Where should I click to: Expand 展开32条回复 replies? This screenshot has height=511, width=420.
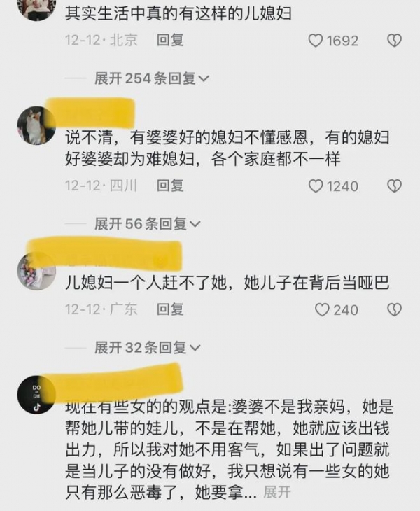click(147, 348)
